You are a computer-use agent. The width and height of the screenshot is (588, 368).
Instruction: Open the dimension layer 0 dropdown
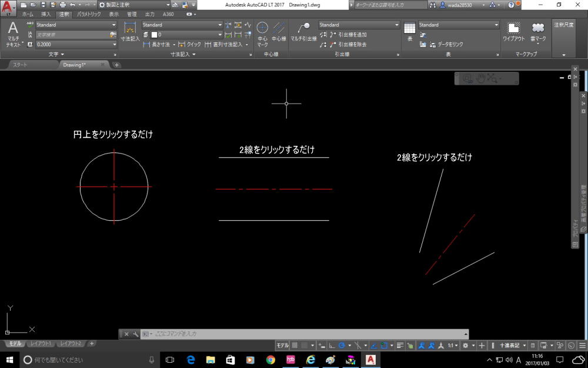[186, 35]
